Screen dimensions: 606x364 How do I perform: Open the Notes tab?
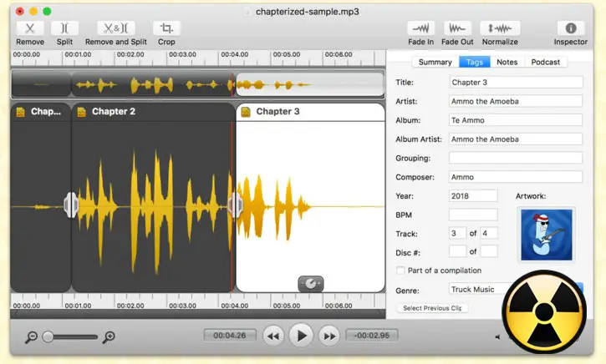507,62
